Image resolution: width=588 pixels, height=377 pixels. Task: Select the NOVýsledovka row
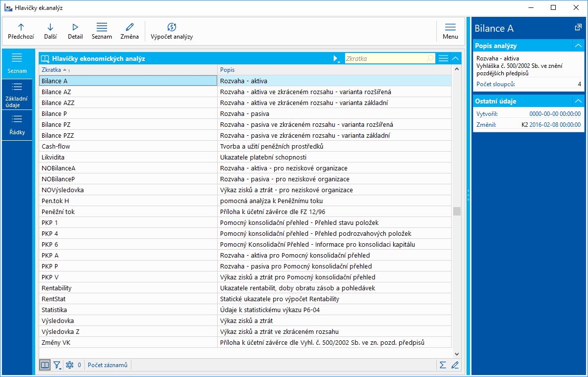[x=245, y=190]
